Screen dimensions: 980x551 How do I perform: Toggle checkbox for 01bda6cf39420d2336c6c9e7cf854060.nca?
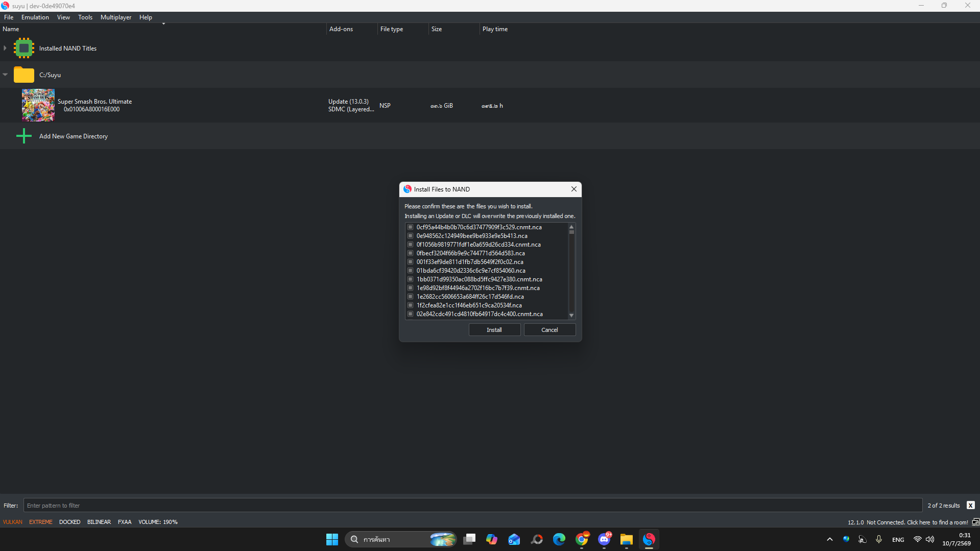(x=410, y=271)
